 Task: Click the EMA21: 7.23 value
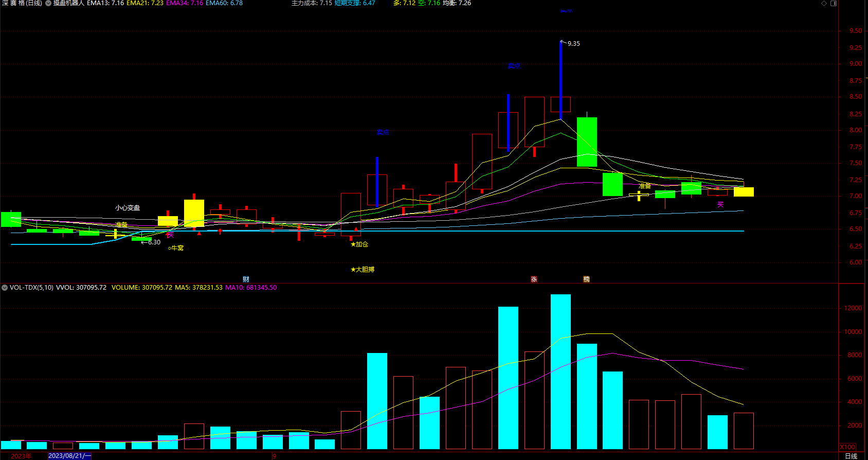[145, 3]
